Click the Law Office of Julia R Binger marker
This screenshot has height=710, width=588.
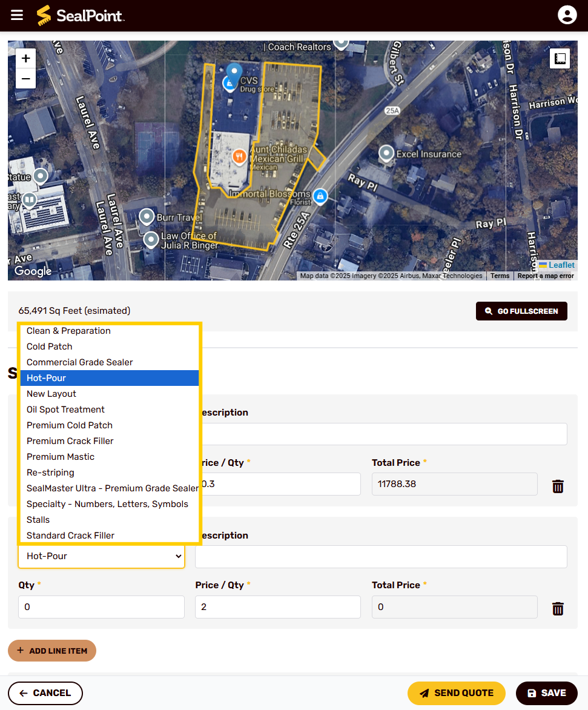(x=151, y=239)
